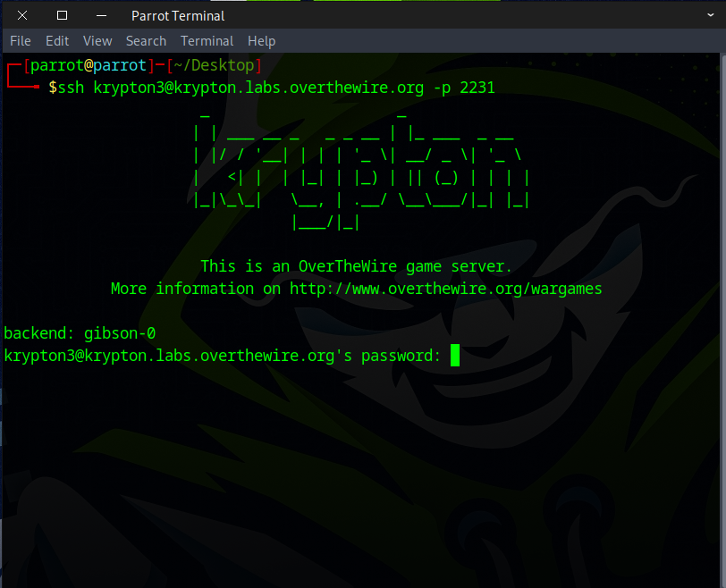This screenshot has width=726, height=588.
Task: Click the krypton3 password prompt text
Action: point(222,356)
